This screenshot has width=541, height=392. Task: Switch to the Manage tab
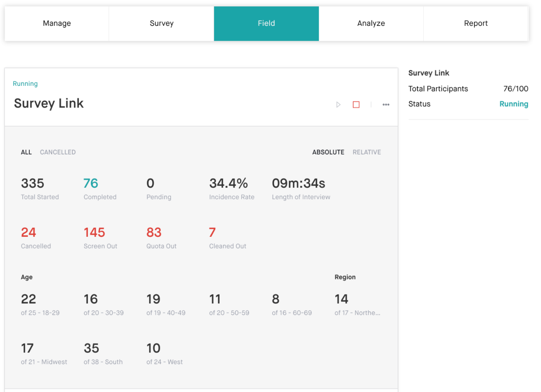pos(57,24)
